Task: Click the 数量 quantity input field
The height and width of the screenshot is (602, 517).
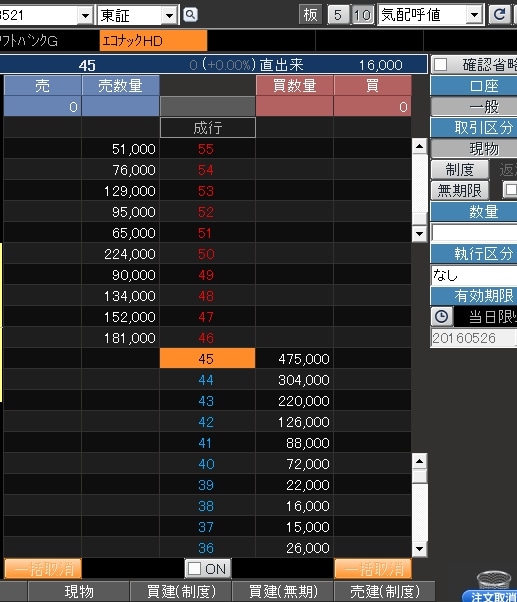Action: (474, 232)
